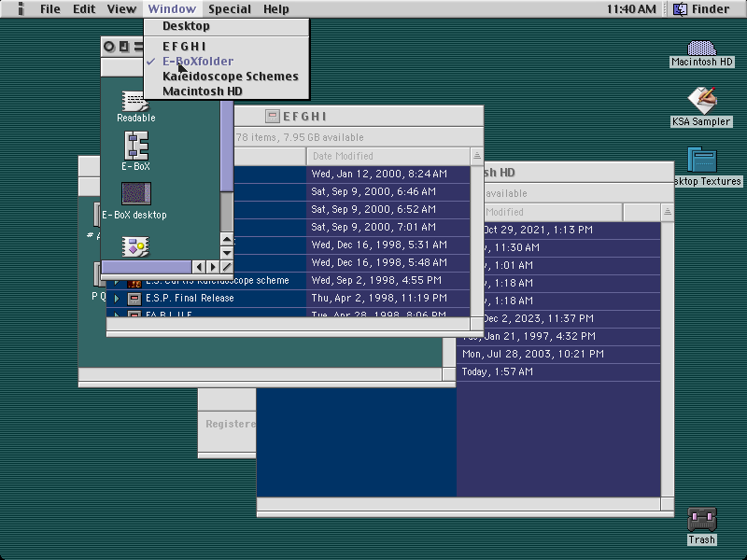Open the File menu
The width and height of the screenshot is (747, 560).
[50, 9]
